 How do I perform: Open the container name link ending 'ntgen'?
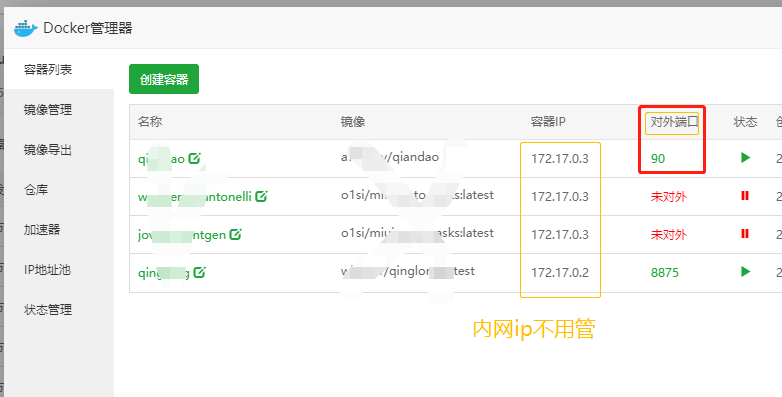182,235
